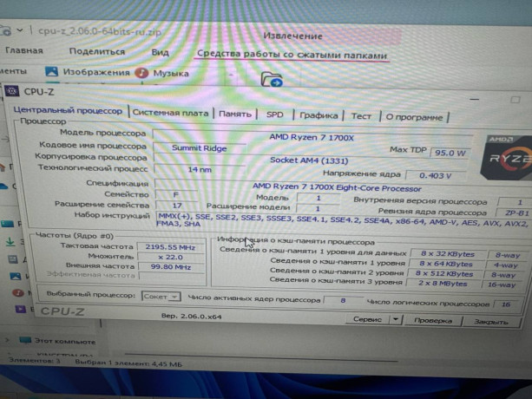Screen dimensions: 532x399
Task: Open the Сокет processor selection dropdown
Action: (x=161, y=297)
